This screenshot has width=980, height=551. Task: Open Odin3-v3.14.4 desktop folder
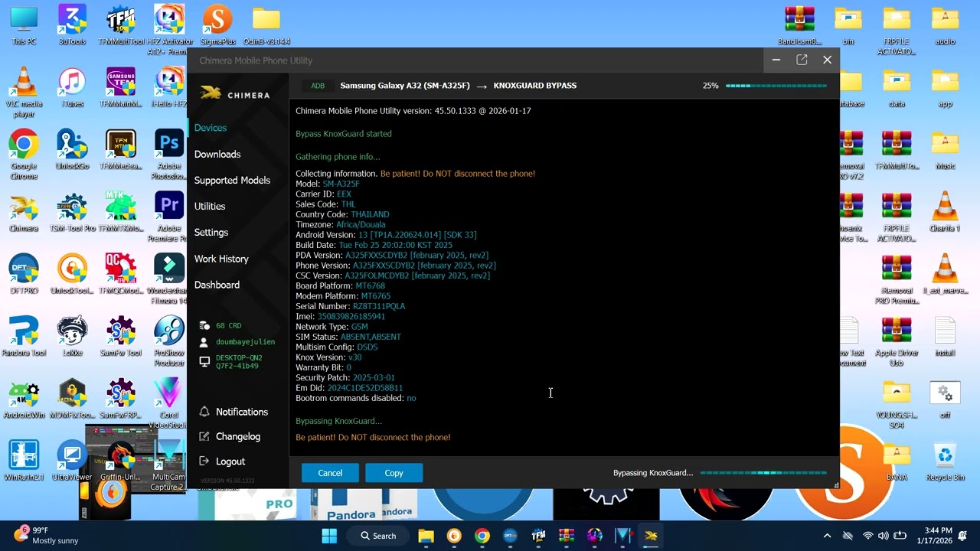tap(266, 25)
